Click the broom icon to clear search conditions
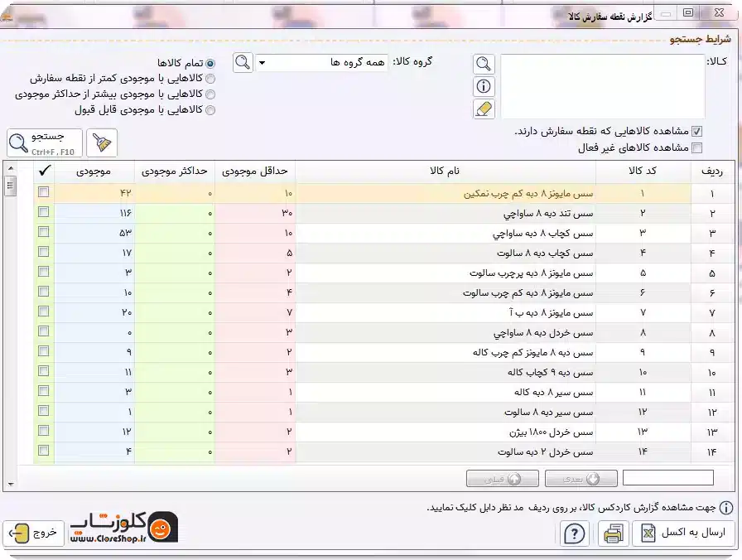742x560 pixels. point(101,142)
